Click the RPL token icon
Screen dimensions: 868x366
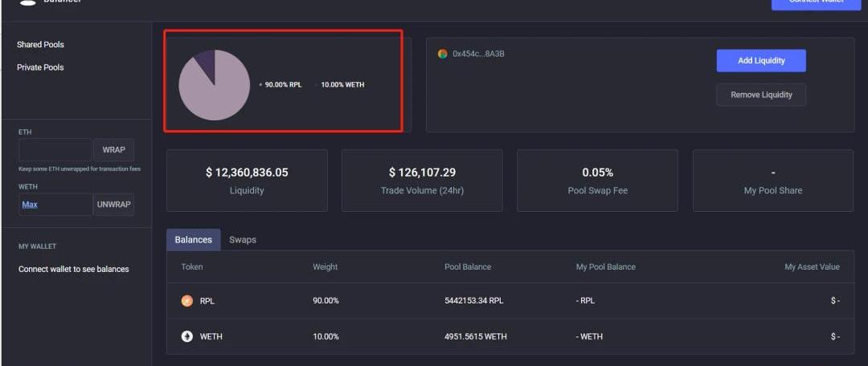[187, 301]
